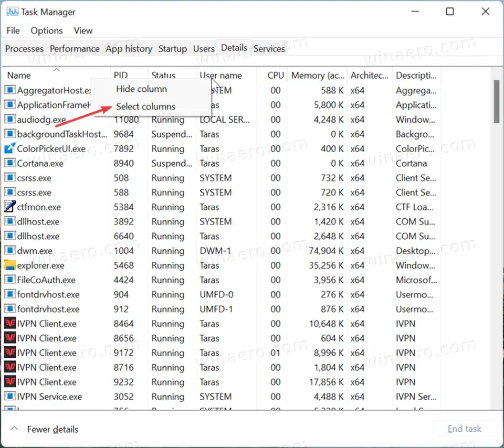Click the fontdrvhost.exe icon for PID 912
504x448 pixels.
pos(10,309)
